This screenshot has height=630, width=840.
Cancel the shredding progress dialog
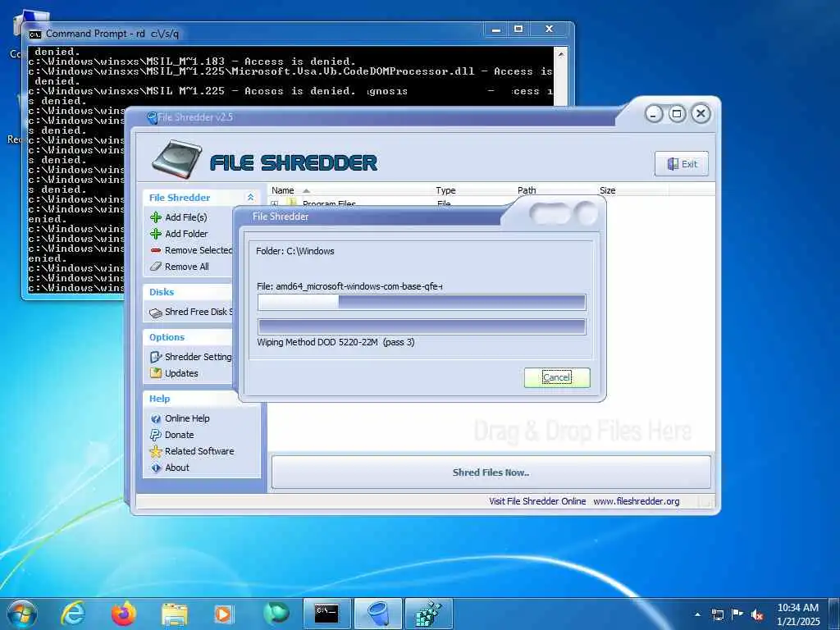557,377
